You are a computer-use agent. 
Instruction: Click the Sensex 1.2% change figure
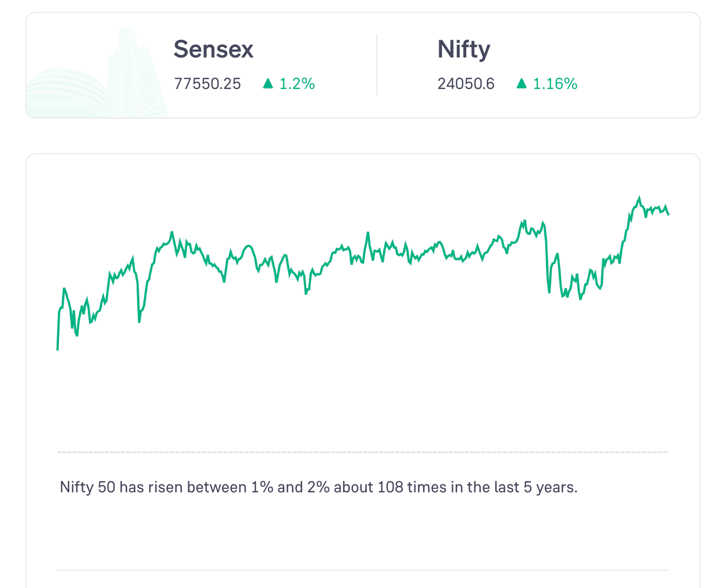[297, 83]
